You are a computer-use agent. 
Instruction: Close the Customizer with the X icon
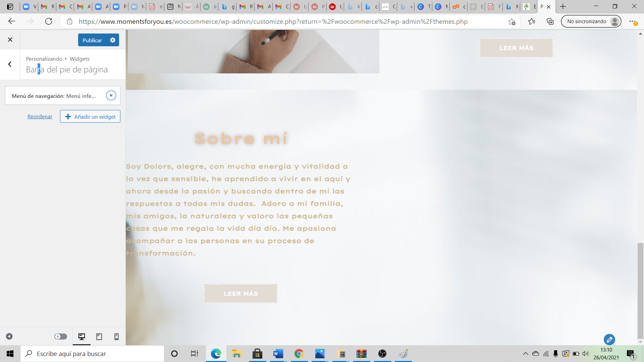10,40
